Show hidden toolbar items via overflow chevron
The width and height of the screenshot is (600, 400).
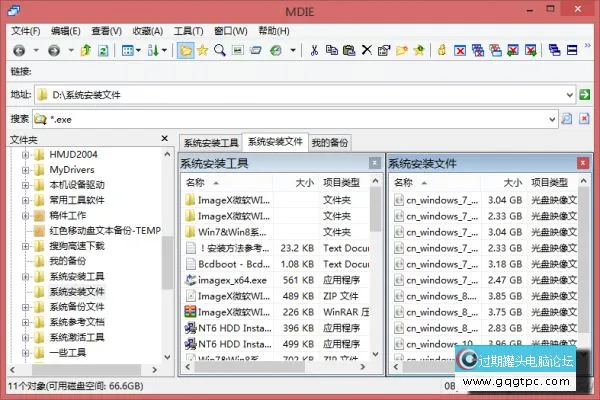588,46
